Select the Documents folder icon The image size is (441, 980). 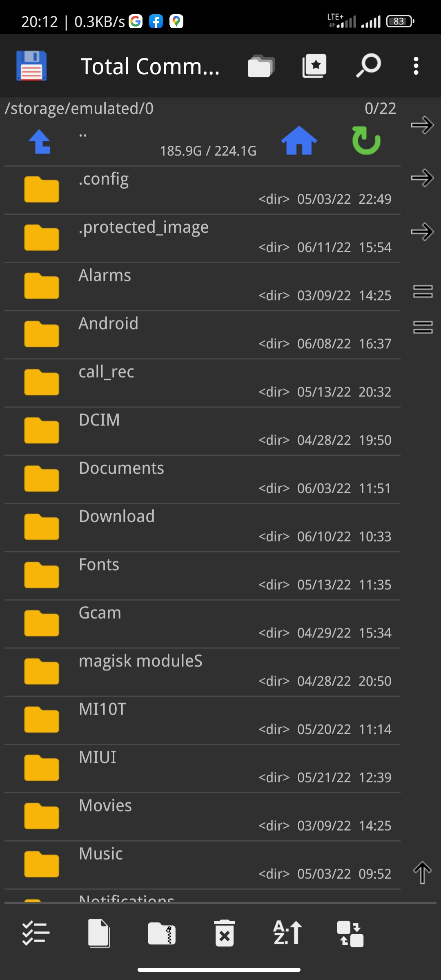tap(41, 479)
